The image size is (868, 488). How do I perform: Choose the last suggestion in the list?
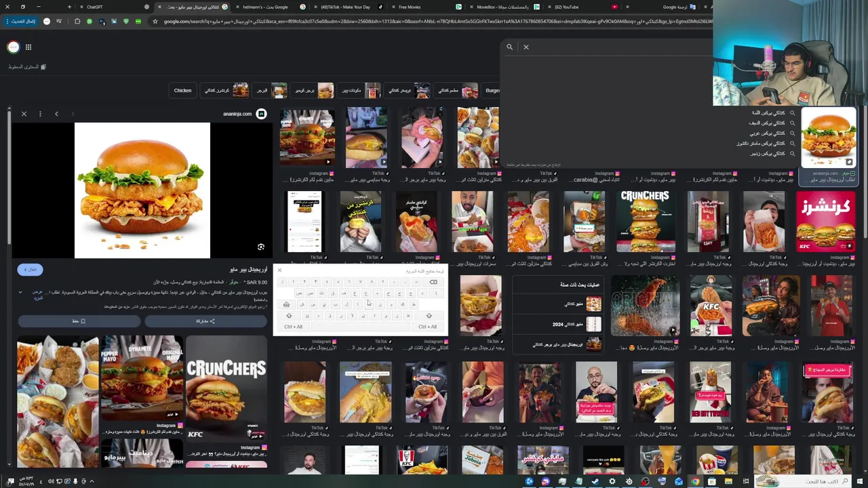(x=772, y=154)
